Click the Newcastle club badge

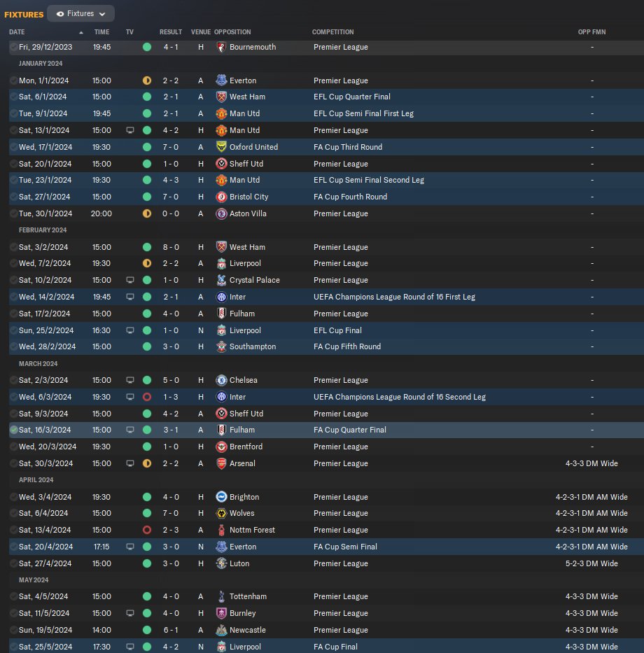pos(221,630)
